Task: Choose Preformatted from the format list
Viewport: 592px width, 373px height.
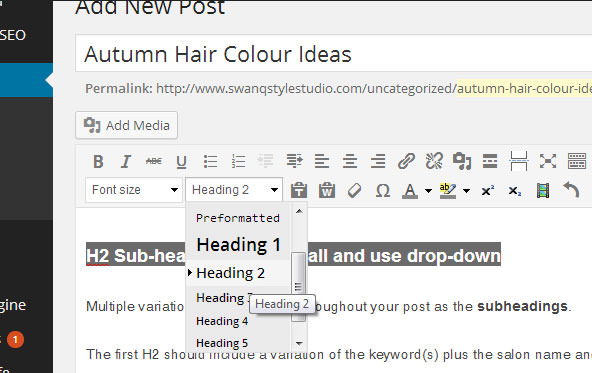Action: click(x=238, y=218)
